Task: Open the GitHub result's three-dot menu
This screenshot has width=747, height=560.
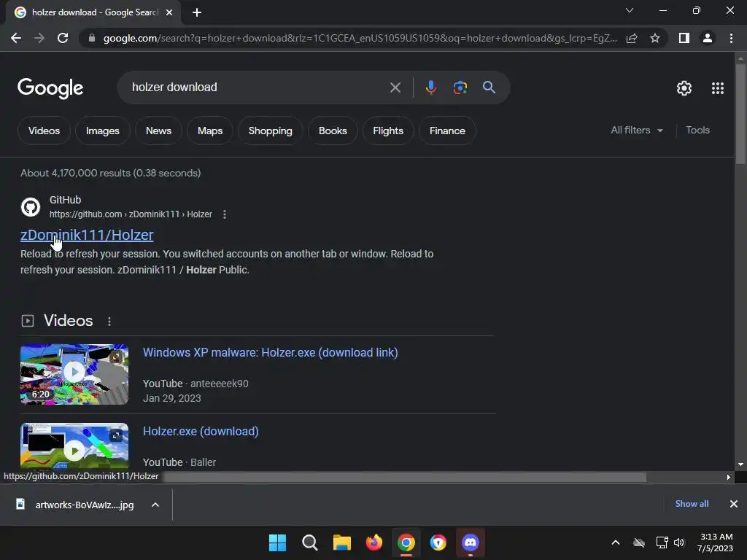Action: 225,214
